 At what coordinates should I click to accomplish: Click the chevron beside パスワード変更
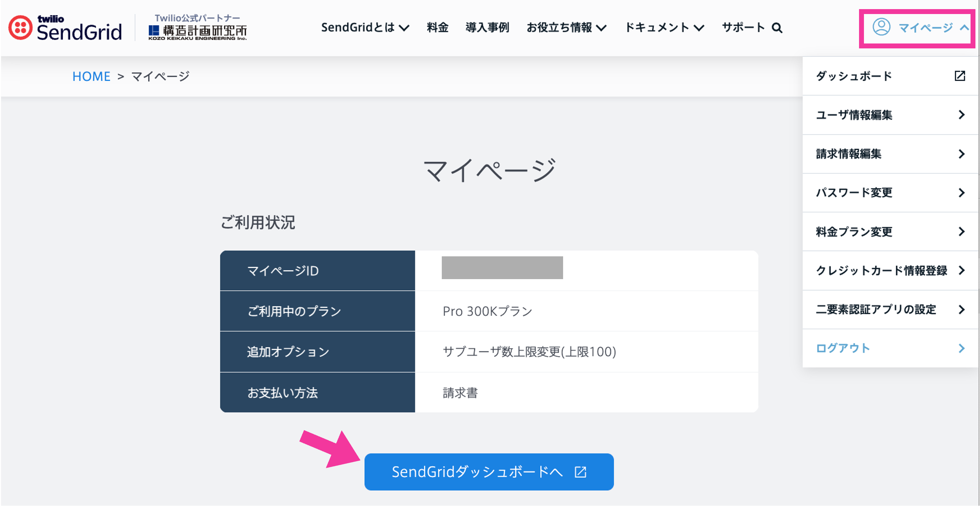[x=962, y=193]
